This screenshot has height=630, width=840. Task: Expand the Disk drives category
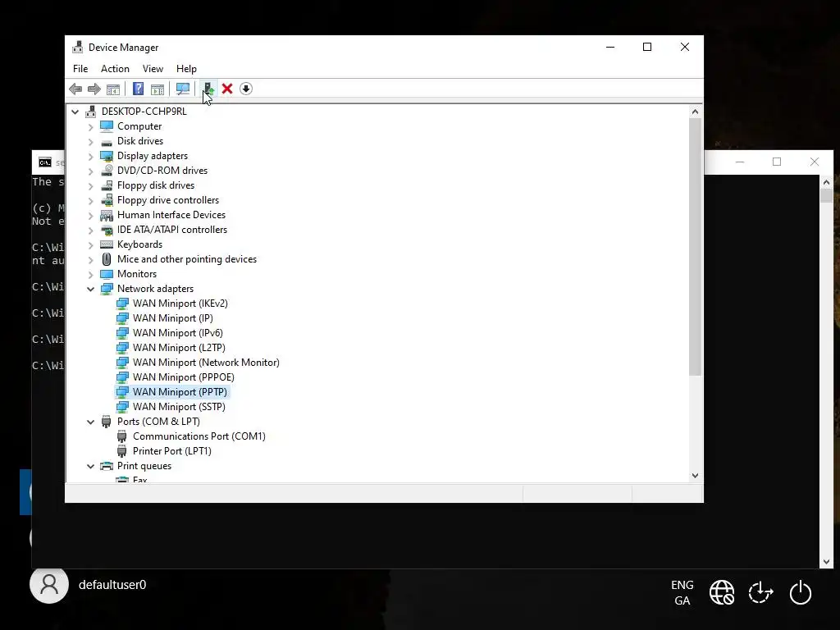point(90,142)
